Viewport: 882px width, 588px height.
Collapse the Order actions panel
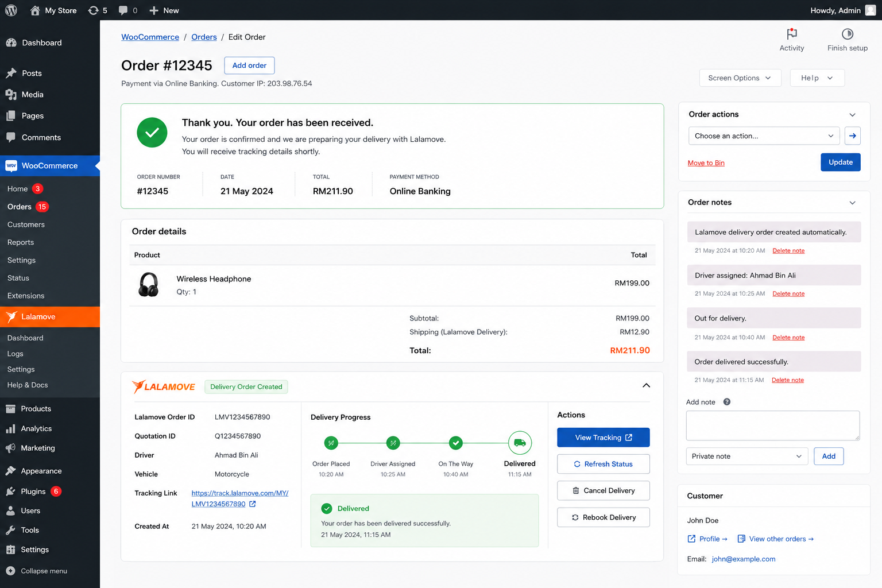click(x=852, y=115)
